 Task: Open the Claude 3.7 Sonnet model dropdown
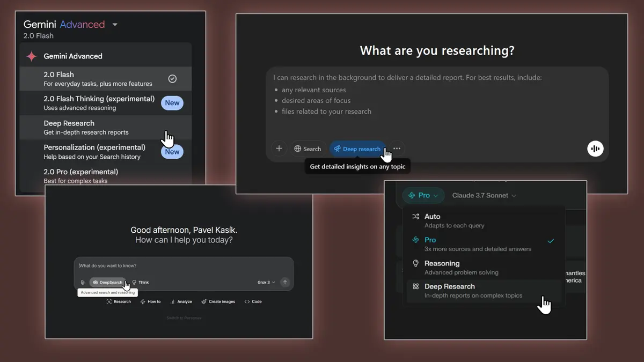pyautogui.click(x=484, y=196)
